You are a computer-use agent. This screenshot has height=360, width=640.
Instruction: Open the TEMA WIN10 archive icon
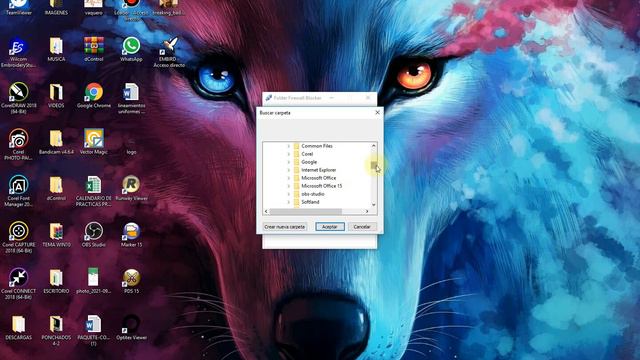pyautogui.click(x=56, y=235)
